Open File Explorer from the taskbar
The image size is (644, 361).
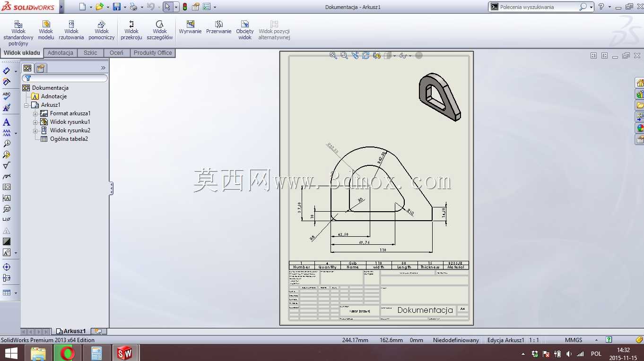point(38,353)
